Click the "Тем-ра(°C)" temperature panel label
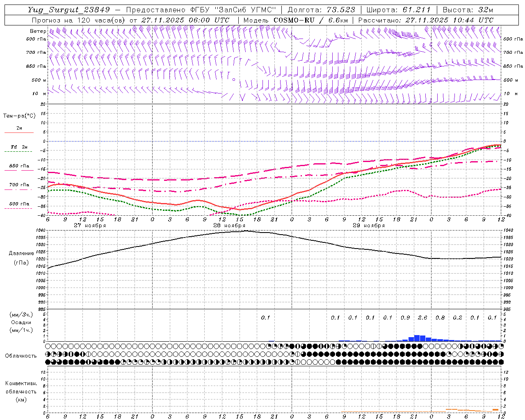 click(x=19, y=116)
